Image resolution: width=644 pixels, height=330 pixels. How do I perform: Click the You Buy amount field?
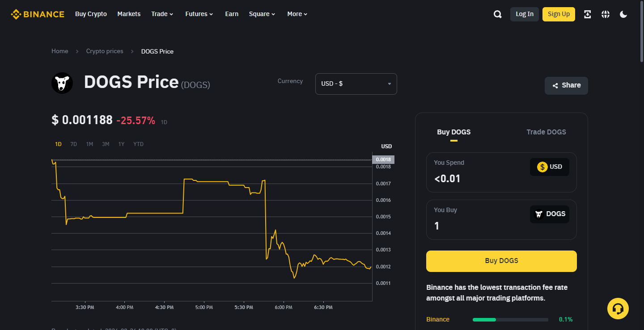[x=501, y=220]
